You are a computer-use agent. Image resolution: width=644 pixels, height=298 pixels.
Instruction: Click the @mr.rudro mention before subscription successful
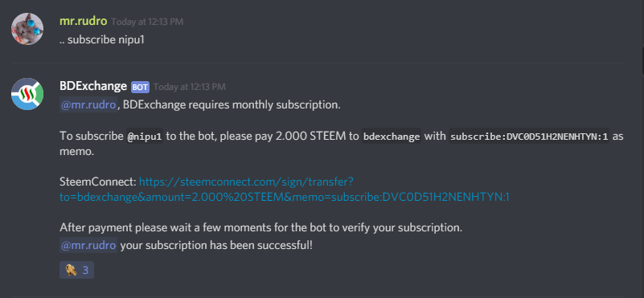point(88,246)
